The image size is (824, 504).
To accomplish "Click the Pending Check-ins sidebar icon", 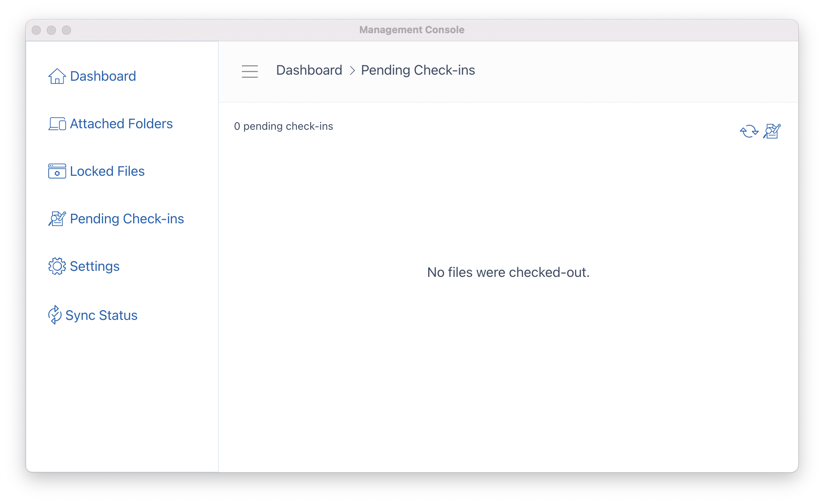I will point(57,219).
